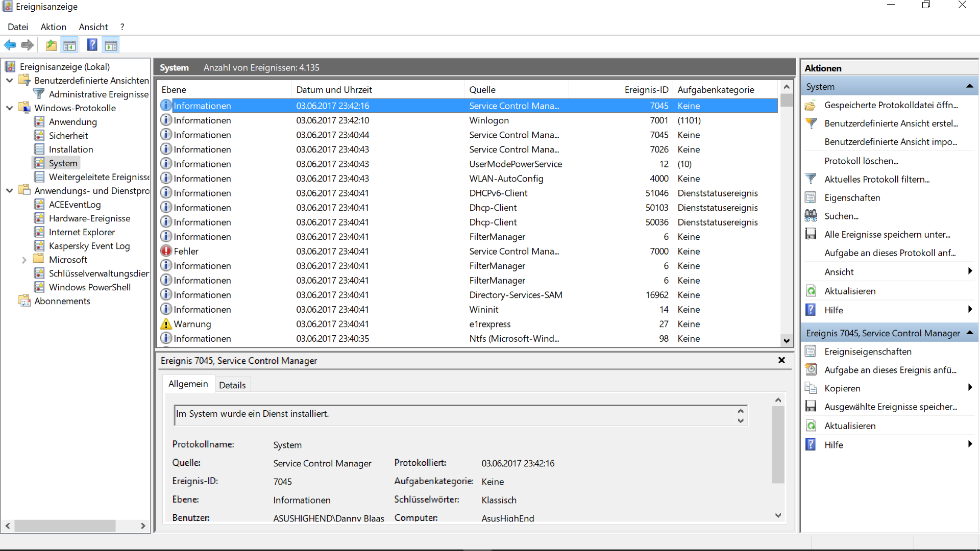Open Ereigniseigenschaften in the actions pane
Viewport: 980px width, 551px height.
(x=868, y=352)
